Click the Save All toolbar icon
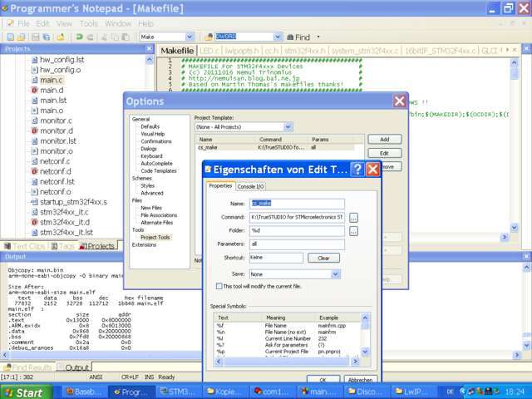The height and width of the screenshot is (399, 532). click(47, 37)
